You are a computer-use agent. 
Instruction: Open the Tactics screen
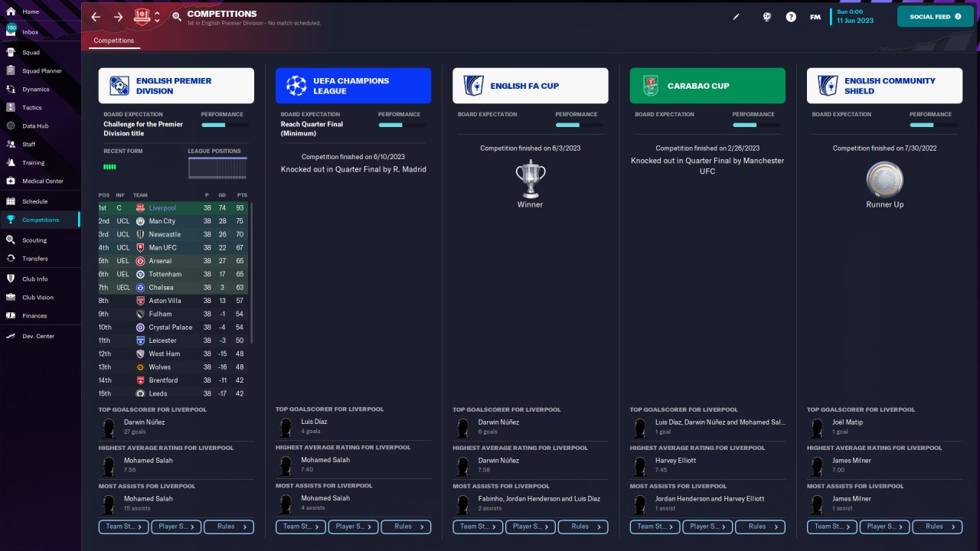(x=40, y=108)
